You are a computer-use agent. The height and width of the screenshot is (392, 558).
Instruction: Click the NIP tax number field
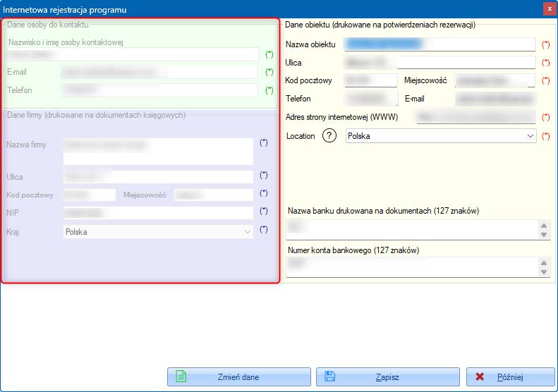click(157, 213)
